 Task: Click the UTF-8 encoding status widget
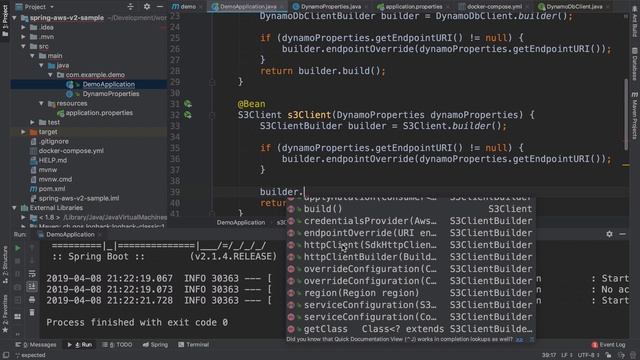click(x=589, y=355)
